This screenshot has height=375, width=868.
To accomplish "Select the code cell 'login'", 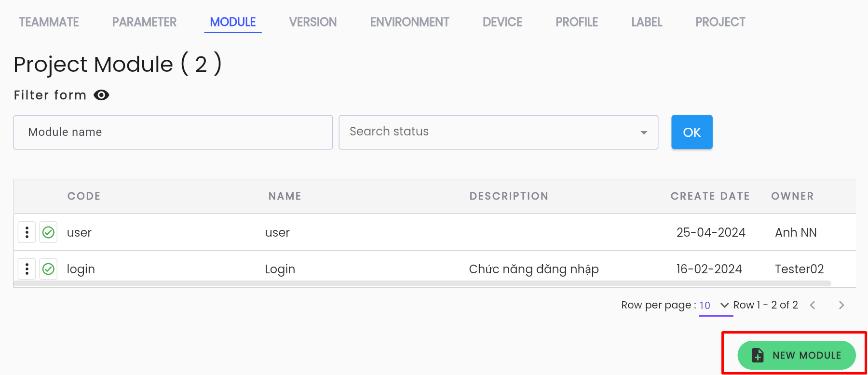I will (81, 269).
